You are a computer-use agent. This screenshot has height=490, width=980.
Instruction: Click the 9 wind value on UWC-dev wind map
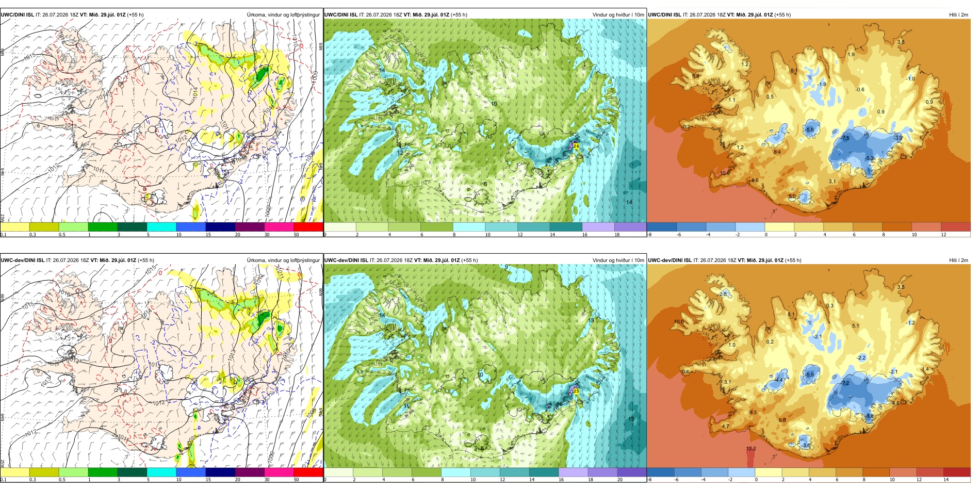point(507,267)
